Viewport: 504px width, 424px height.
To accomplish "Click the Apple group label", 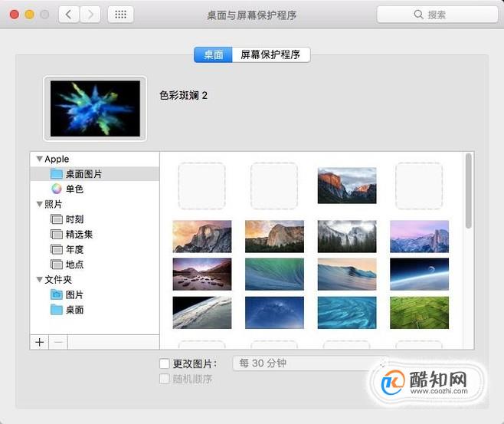I will click(x=57, y=159).
